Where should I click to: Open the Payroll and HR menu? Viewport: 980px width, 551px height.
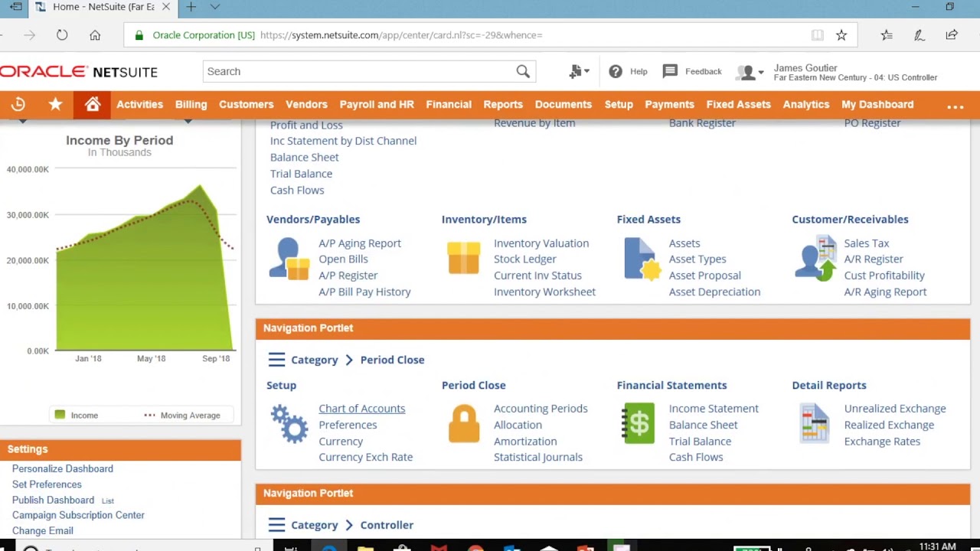pyautogui.click(x=377, y=104)
